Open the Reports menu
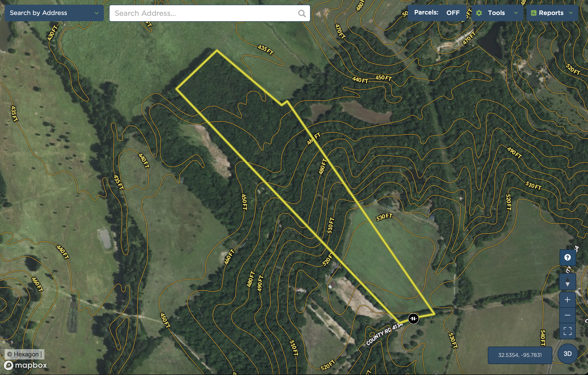This screenshot has width=588, height=375. click(x=551, y=13)
